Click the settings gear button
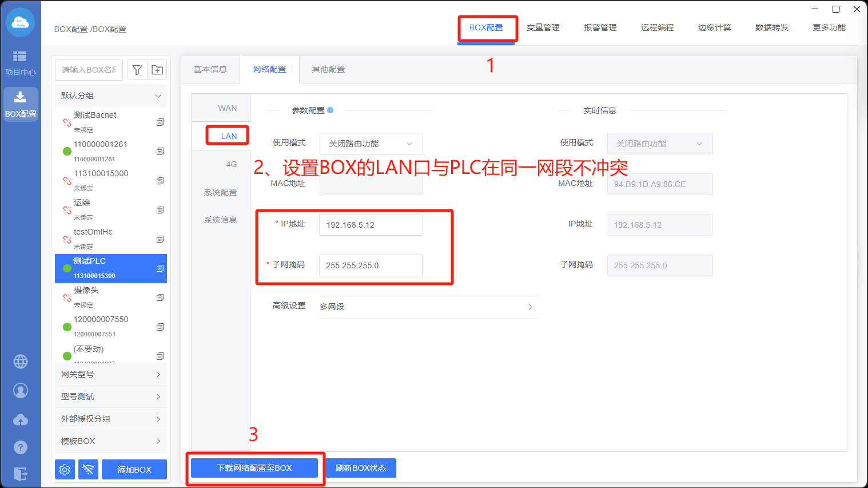868x488 pixels. pyautogui.click(x=65, y=470)
